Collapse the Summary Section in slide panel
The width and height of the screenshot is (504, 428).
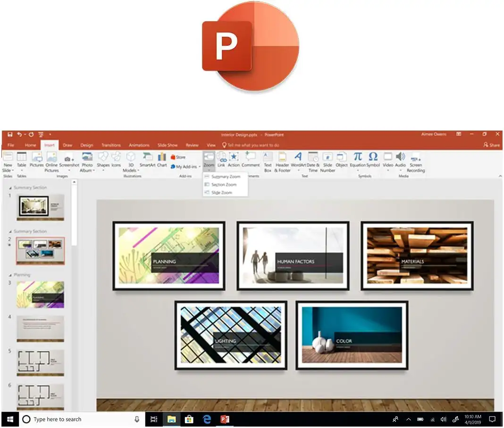pyautogui.click(x=10, y=188)
